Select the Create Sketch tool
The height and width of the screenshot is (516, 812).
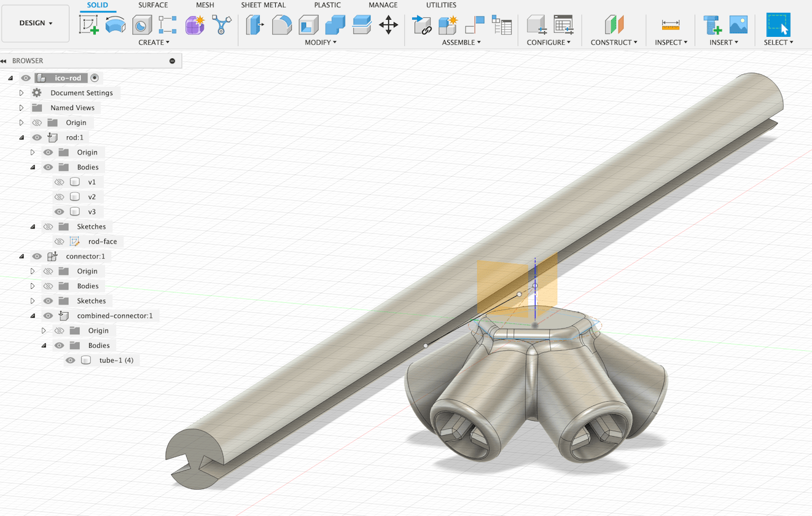click(89, 25)
